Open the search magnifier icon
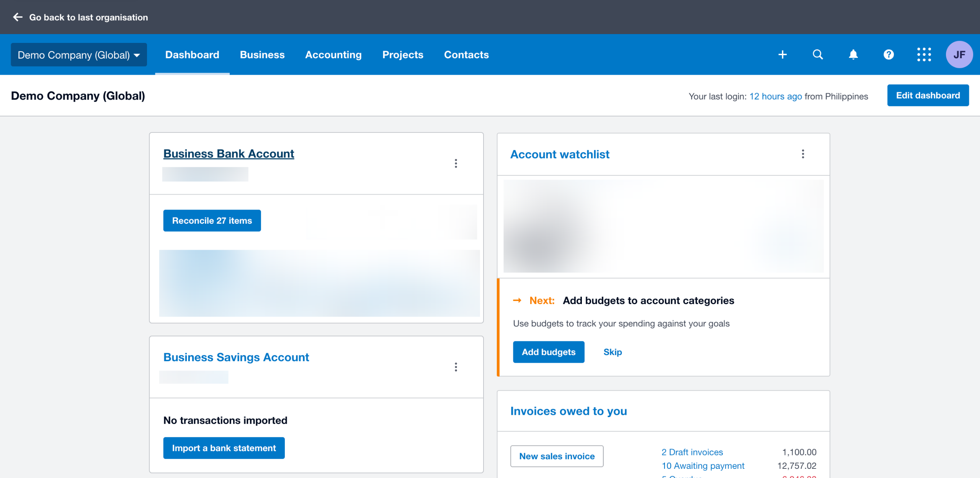Screen dimensions: 980x478 click(818, 55)
